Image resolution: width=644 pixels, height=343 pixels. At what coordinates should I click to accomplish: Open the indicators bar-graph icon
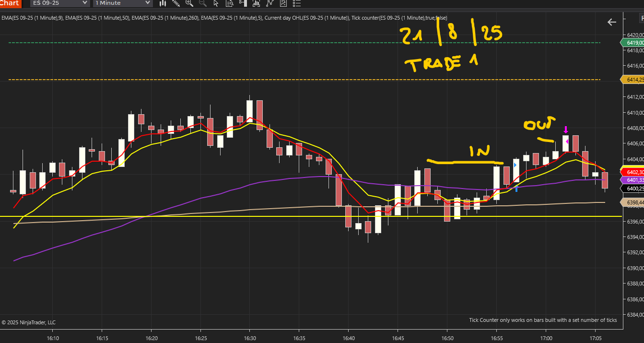click(x=257, y=3)
